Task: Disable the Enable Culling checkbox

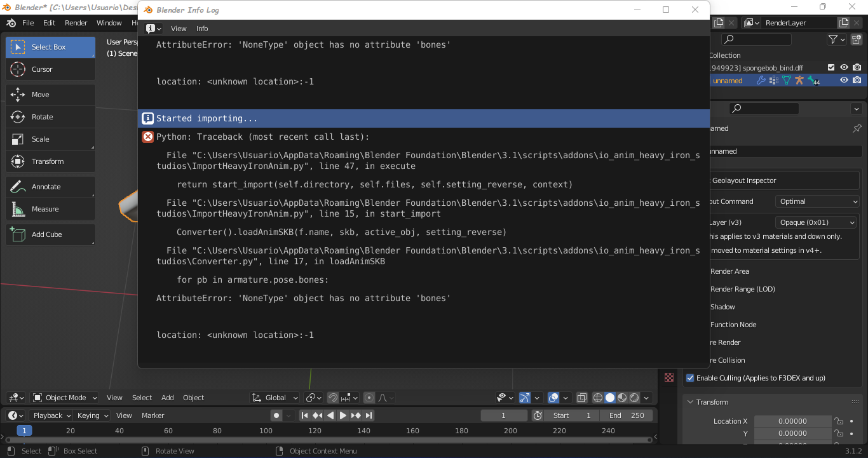Action: 689,377
